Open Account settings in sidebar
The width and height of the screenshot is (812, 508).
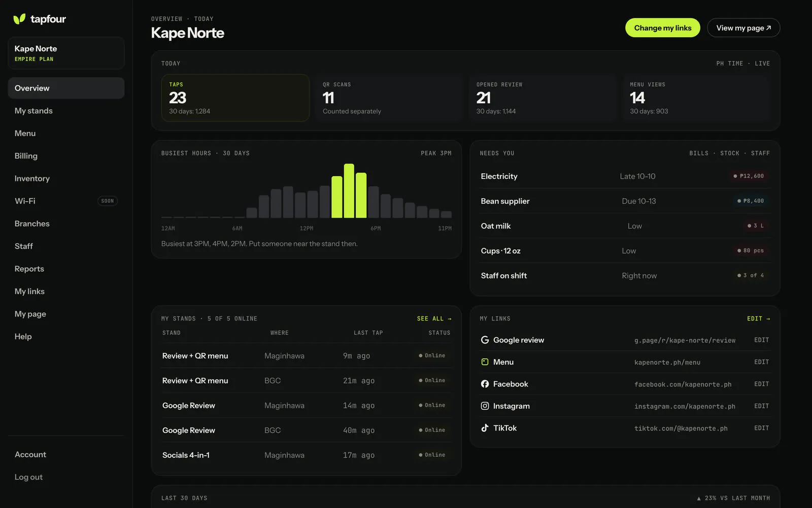tap(66, 455)
